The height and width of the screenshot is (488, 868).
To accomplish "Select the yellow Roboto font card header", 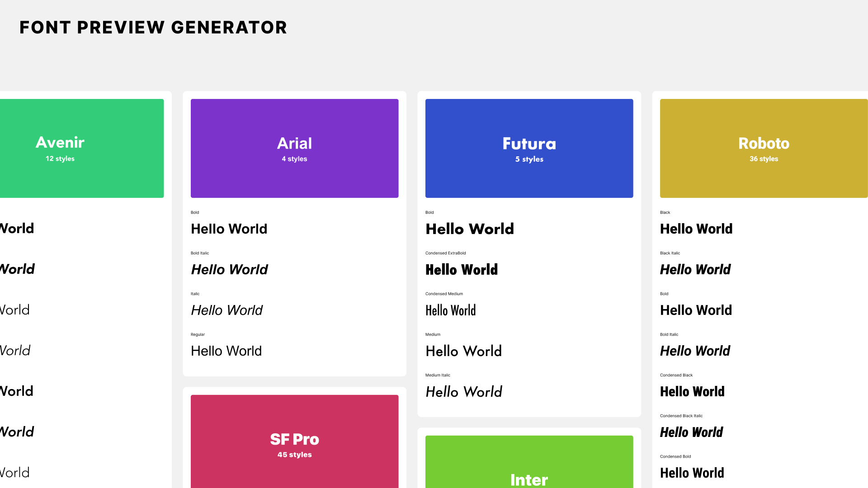I will (764, 148).
